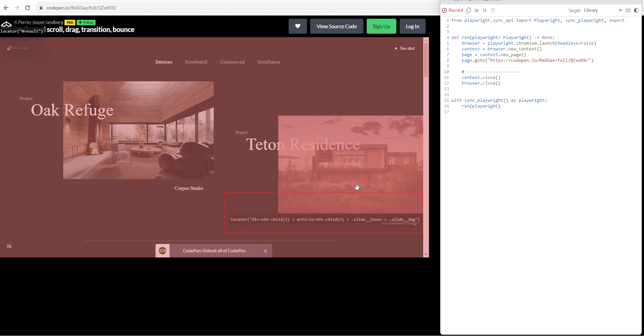This screenshot has height=336, width=644.
Task: Open the Target Library dropdown
Action: pyautogui.click(x=603, y=10)
